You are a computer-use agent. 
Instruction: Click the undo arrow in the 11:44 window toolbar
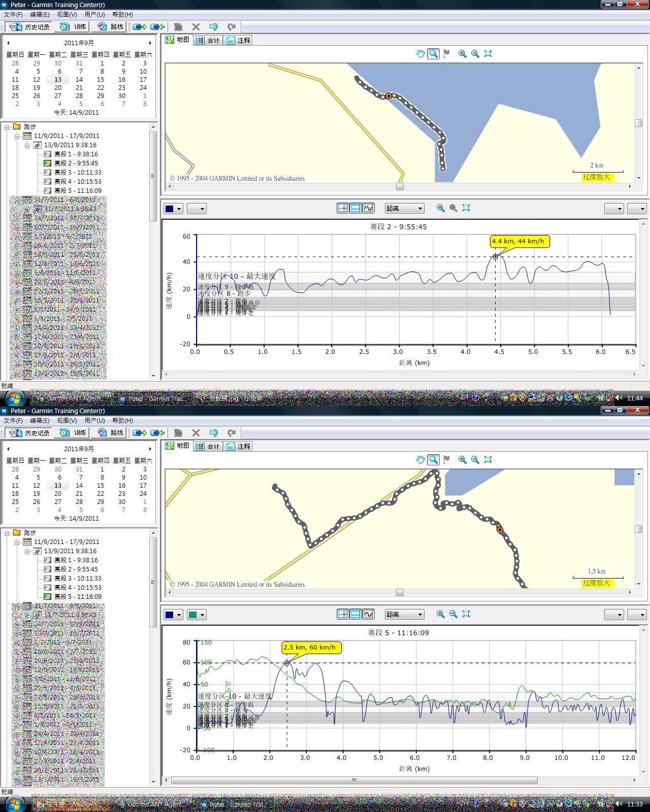coord(213,27)
